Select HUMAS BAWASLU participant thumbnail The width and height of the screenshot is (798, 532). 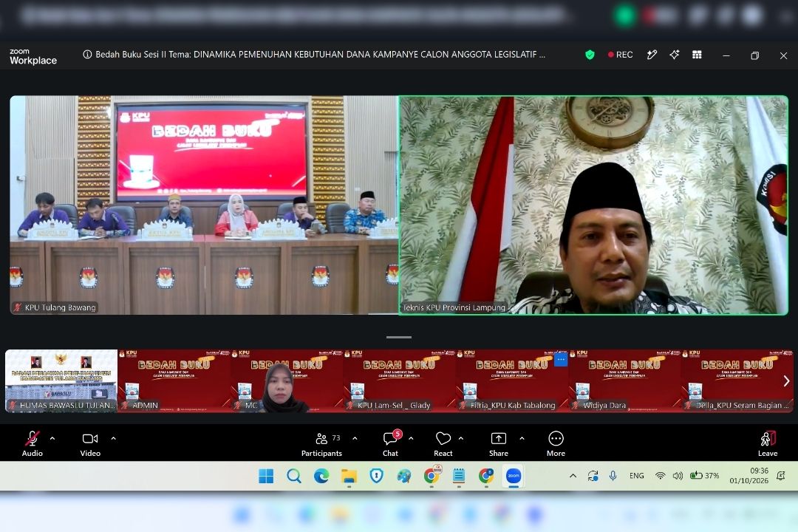61,381
